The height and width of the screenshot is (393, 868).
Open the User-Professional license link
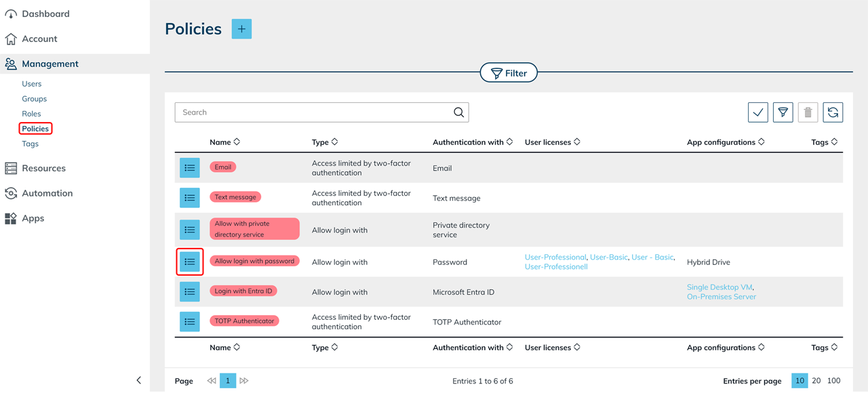(x=555, y=257)
